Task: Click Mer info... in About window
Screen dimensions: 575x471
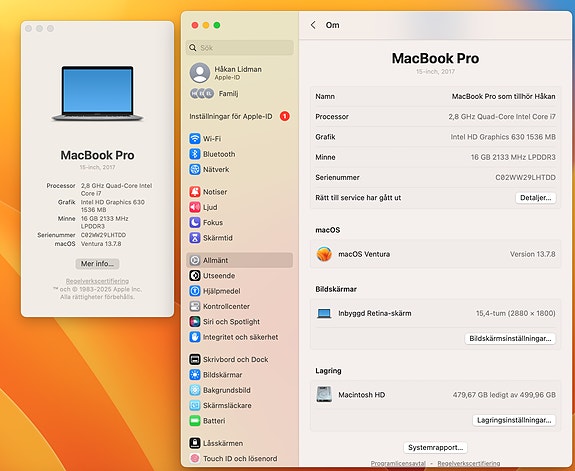Action: pyautogui.click(x=97, y=264)
